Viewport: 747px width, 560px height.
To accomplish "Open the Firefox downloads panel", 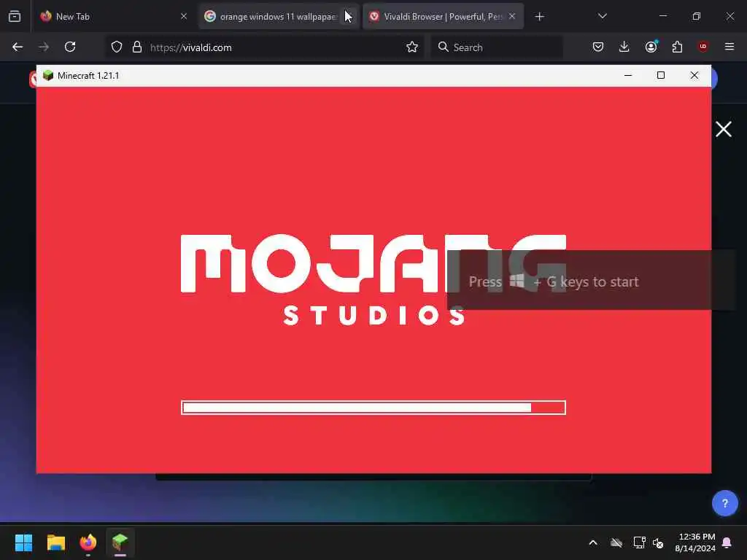I will coord(624,47).
